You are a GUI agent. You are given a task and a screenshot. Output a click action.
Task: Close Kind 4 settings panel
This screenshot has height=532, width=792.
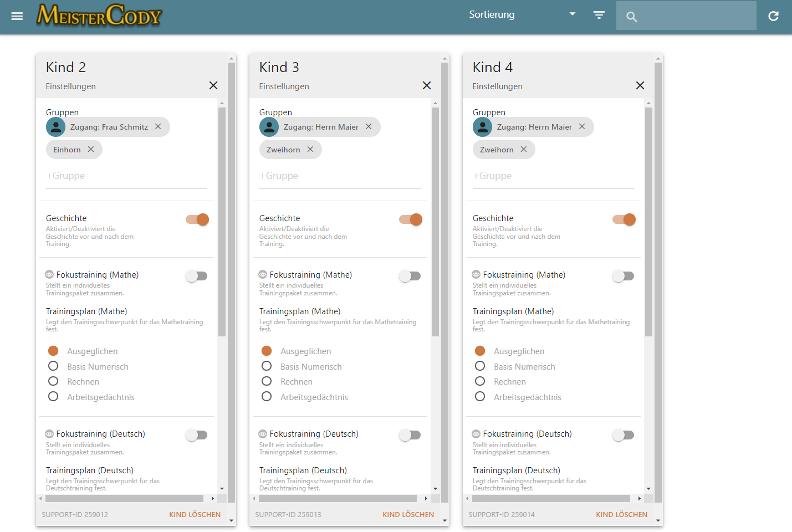[640, 85]
